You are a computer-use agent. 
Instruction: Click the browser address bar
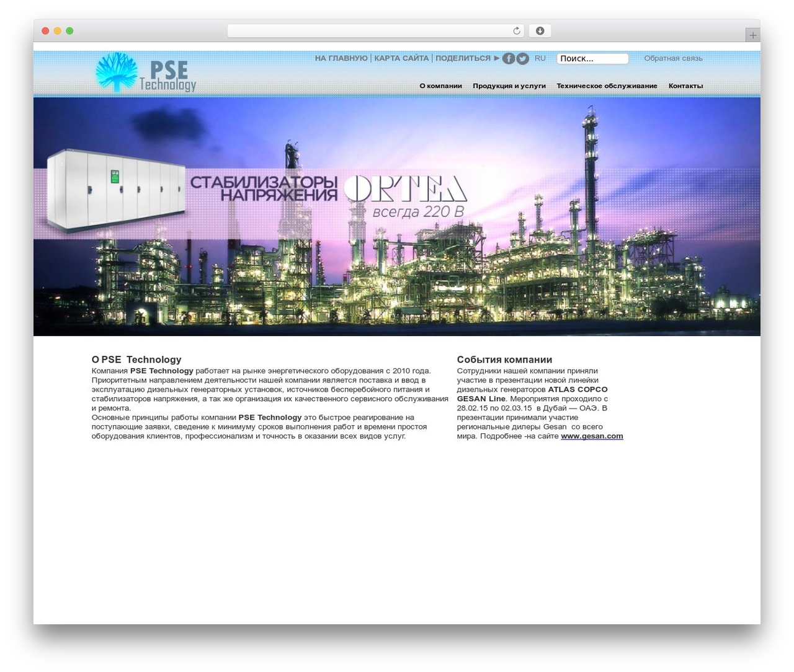[375, 31]
